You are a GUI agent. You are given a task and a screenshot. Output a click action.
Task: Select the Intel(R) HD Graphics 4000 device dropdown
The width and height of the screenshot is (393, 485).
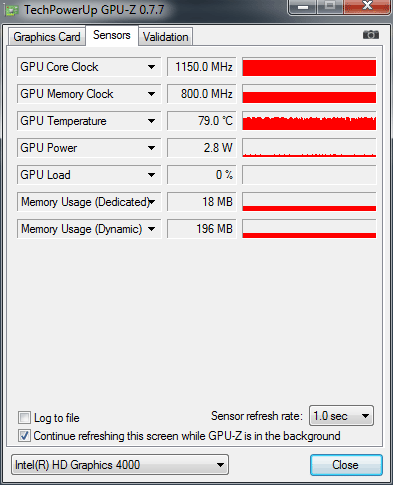120,465
